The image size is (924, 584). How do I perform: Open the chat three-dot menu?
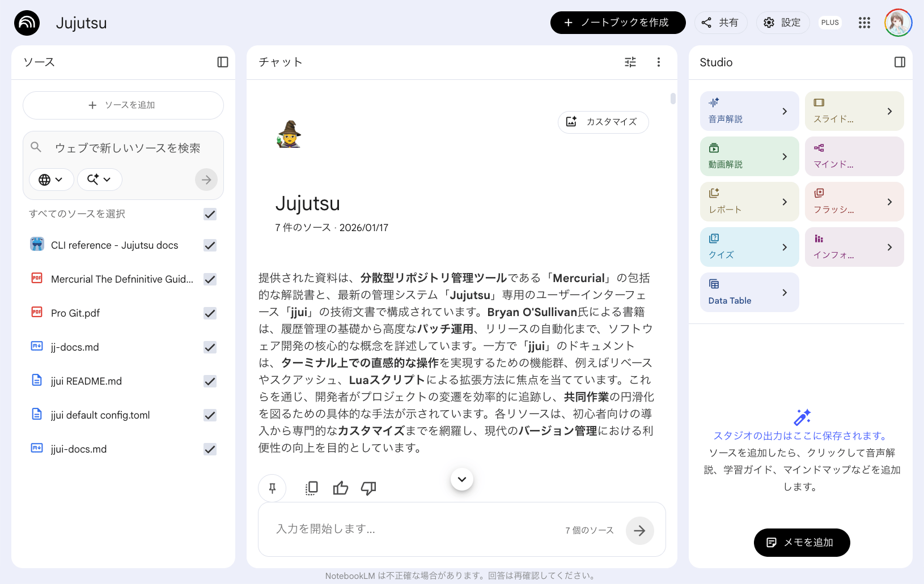pos(659,62)
